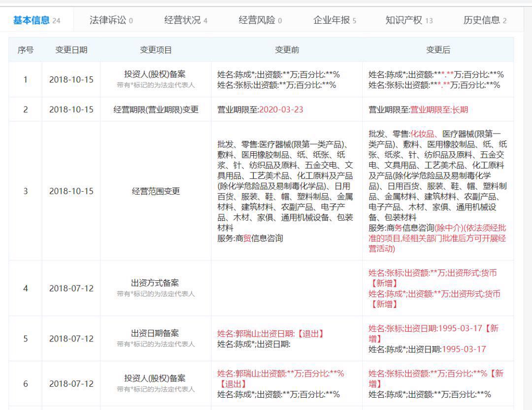Select 出资日期备案 item in row 5

coord(155,333)
